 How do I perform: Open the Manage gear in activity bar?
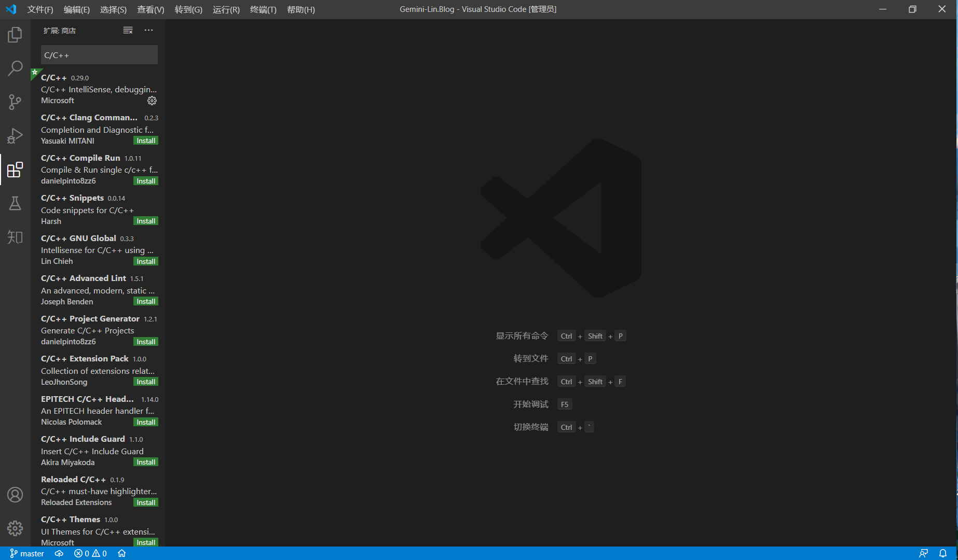click(15, 528)
